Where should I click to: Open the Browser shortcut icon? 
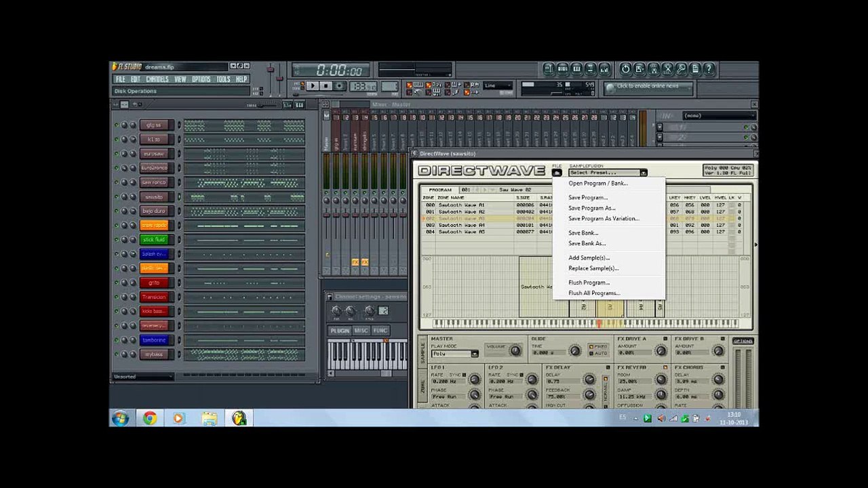click(590, 69)
